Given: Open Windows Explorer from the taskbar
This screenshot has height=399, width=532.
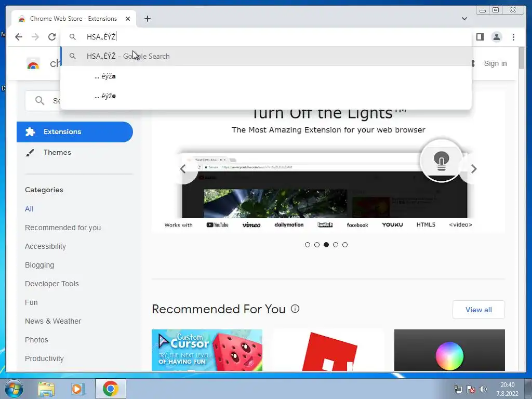Looking at the screenshot, I should [46, 389].
